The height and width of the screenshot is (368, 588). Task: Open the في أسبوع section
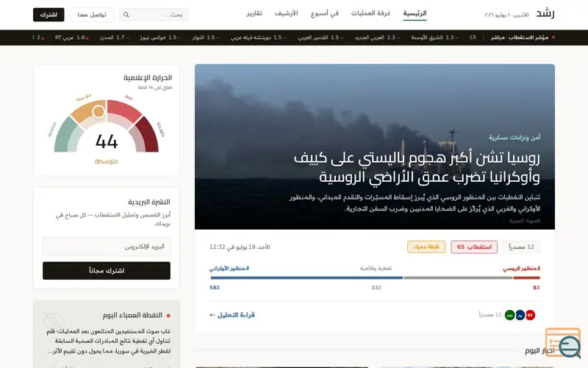point(324,13)
